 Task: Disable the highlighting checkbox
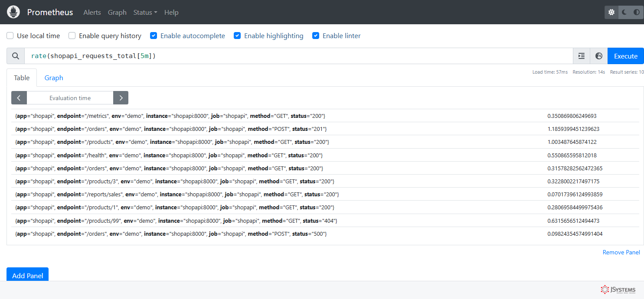tap(237, 36)
